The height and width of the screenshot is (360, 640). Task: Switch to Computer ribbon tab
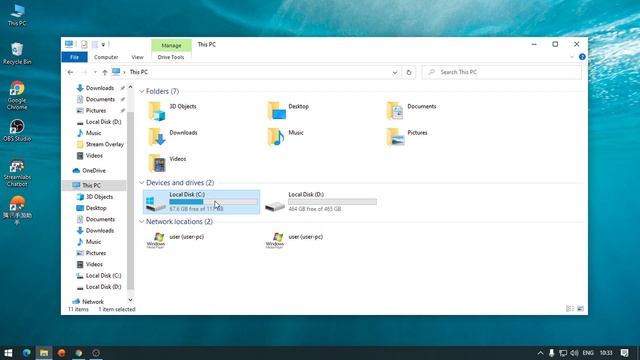106,57
